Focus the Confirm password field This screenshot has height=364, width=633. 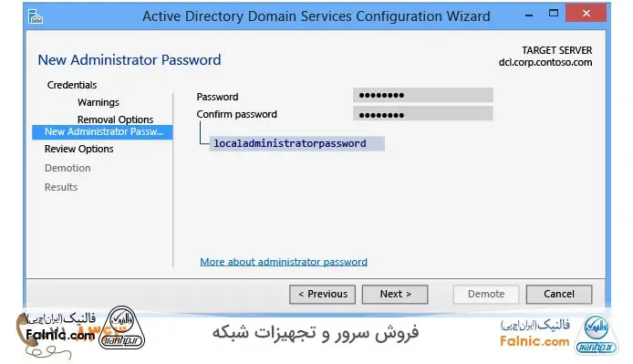point(423,114)
